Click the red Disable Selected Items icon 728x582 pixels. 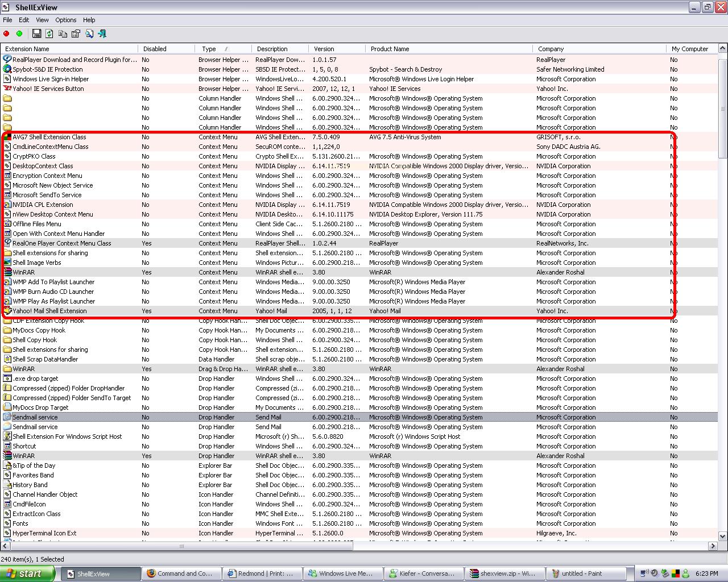click(x=7, y=34)
